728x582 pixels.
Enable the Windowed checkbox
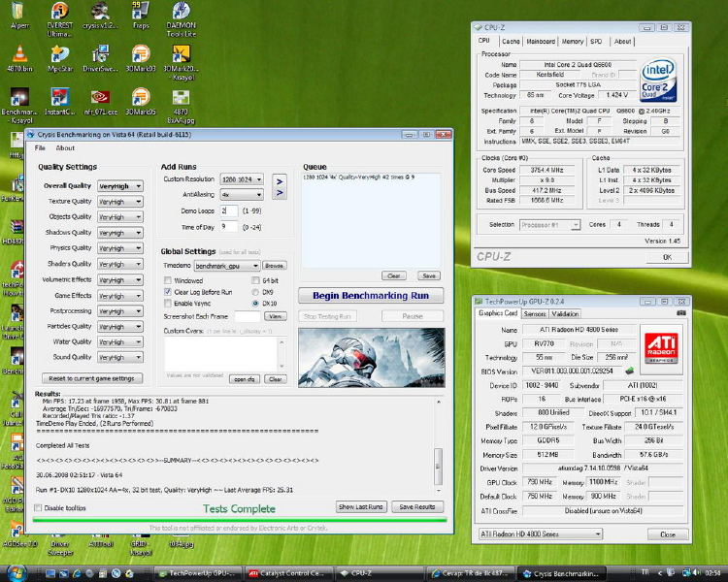(x=168, y=280)
